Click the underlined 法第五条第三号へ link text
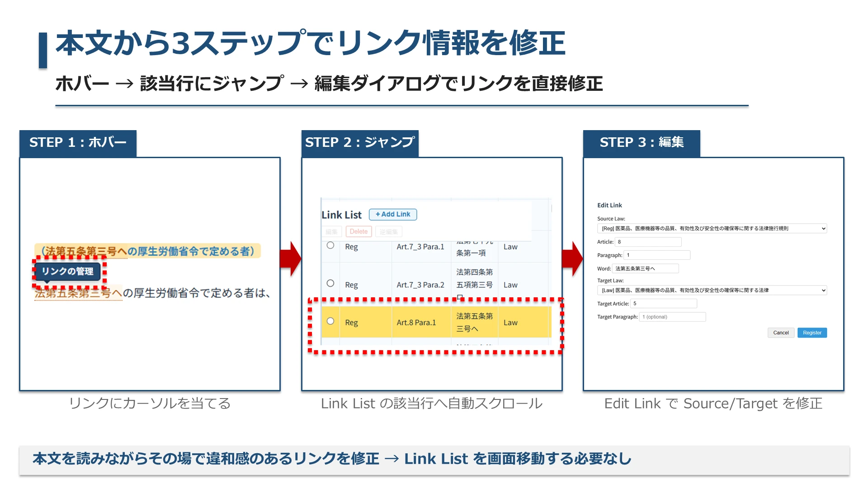Viewport: 868px width, 488px height. (x=78, y=293)
